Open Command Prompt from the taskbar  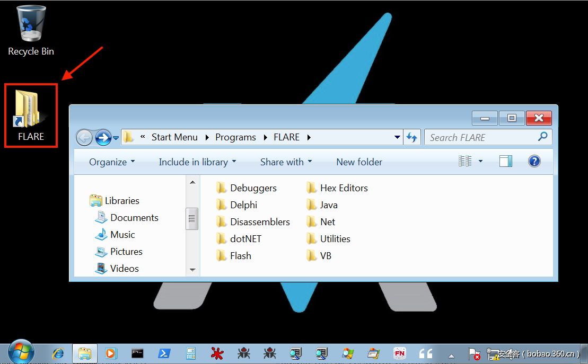pos(137,353)
